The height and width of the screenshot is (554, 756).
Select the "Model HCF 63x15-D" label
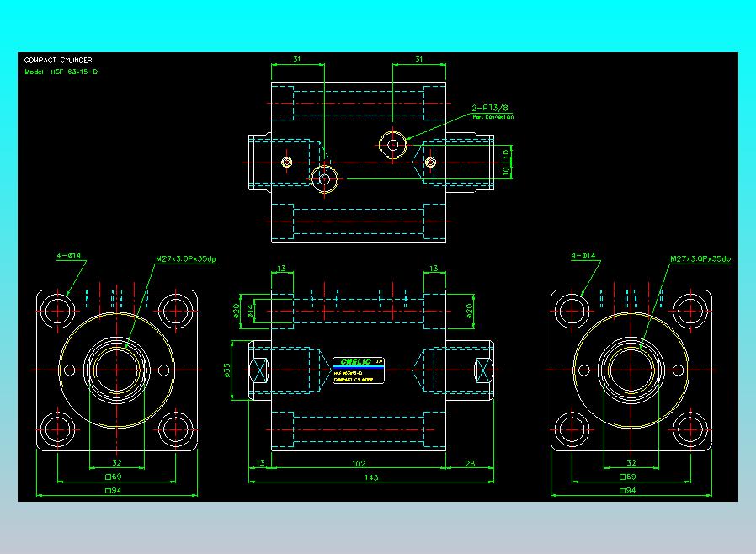point(61,72)
